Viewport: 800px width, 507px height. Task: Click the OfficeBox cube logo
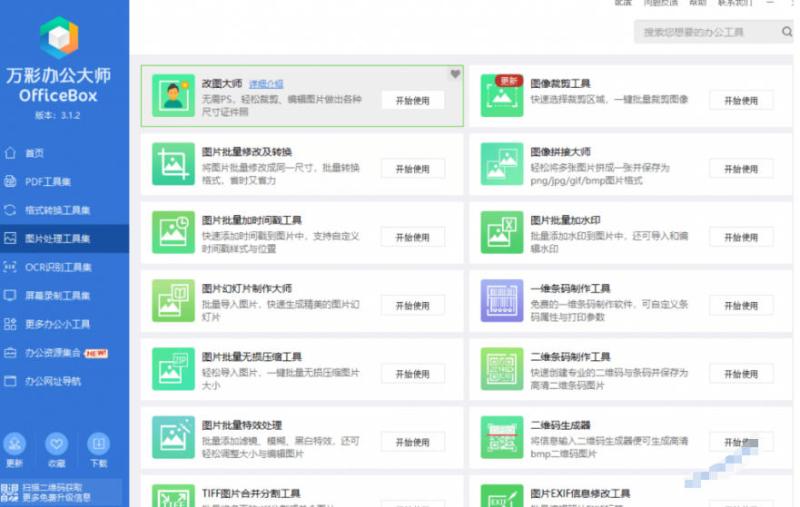(59, 38)
